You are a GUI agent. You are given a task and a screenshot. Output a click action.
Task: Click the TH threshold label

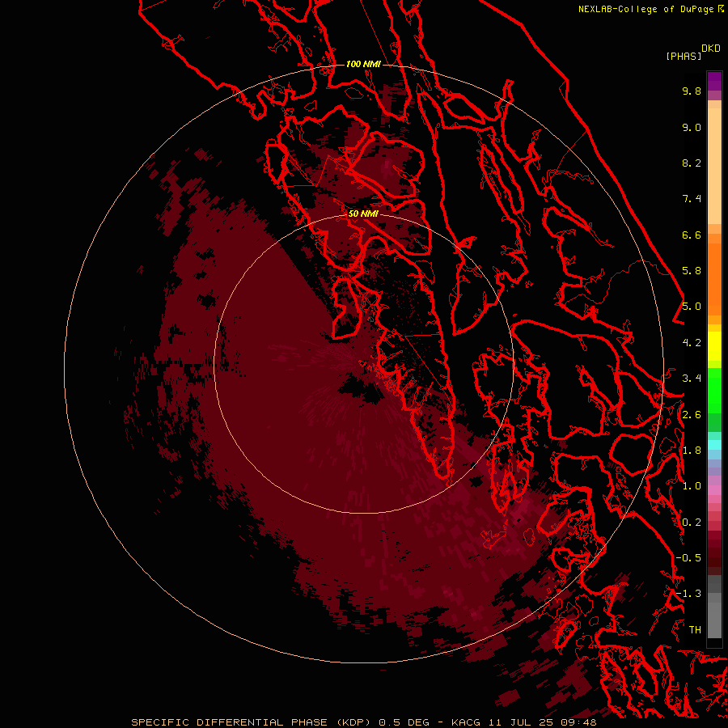pyautogui.click(x=695, y=630)
